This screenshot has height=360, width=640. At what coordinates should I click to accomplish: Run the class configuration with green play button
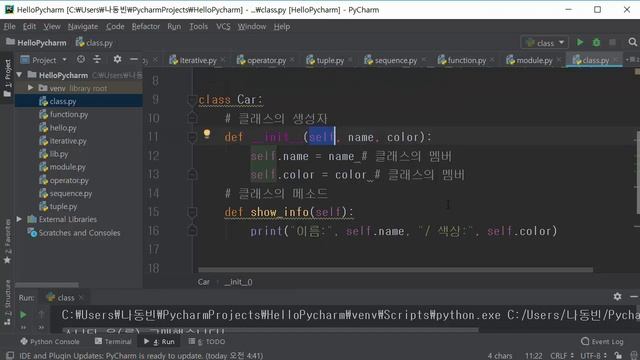click(x=580, y=42)
